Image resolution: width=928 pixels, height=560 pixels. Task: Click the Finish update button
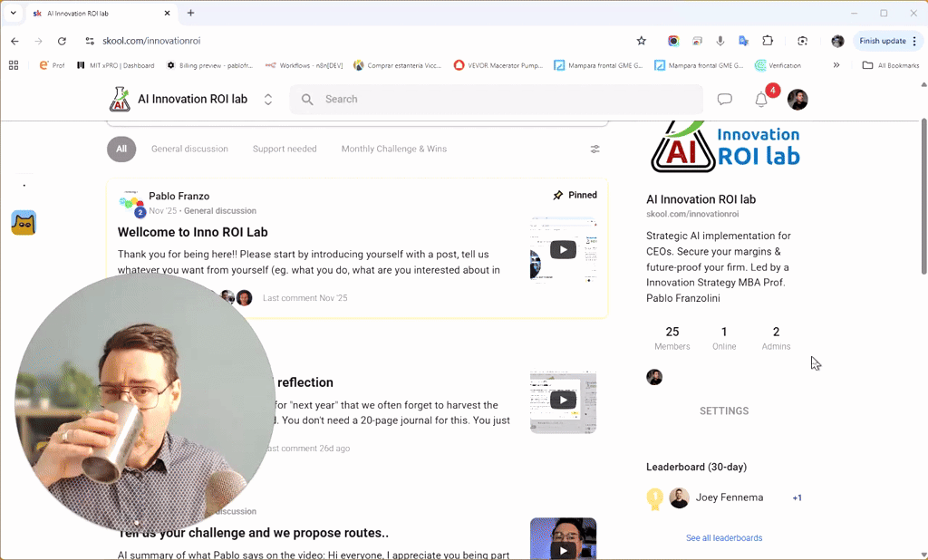tap(883, 41)
